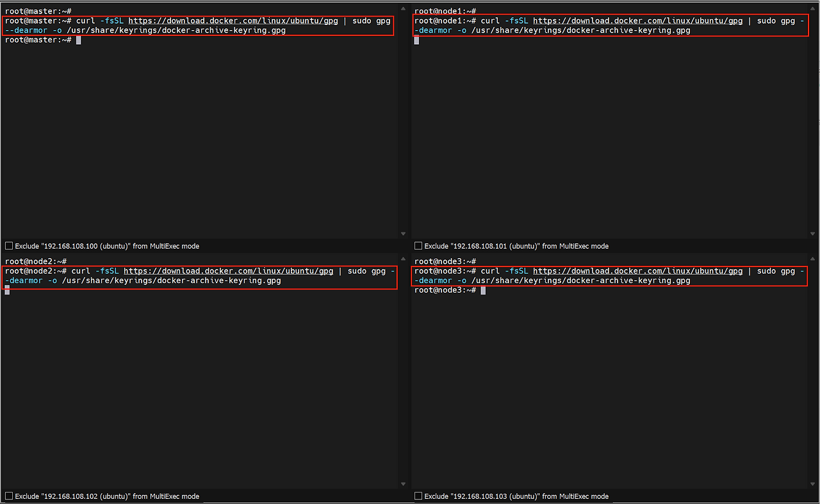The height and width of the screenshot is (504, 820).
Task: Focus the root@master terminal prompt cursor
Action: 78,40
